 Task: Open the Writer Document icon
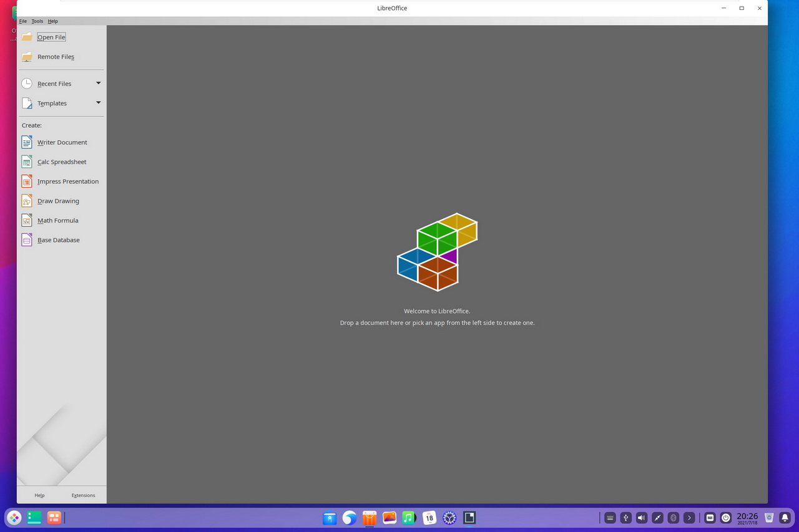(x=27, y=142)
